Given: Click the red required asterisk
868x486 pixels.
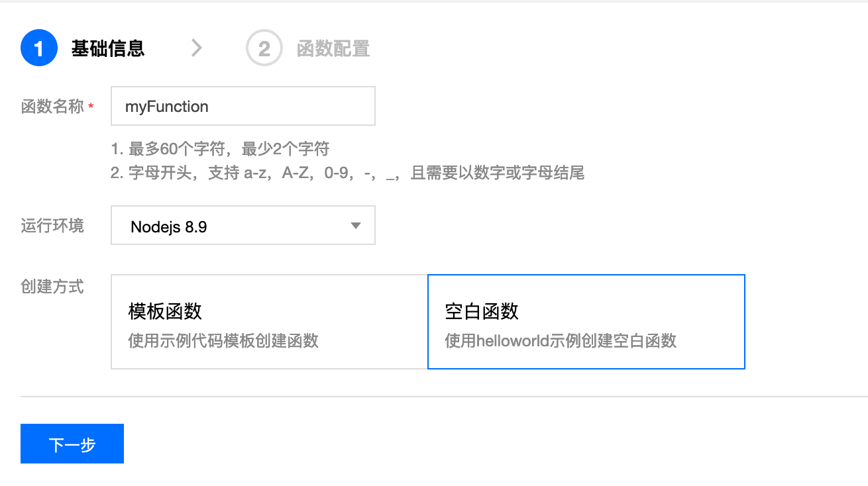Looking at the screenshot, I should 91,107.
